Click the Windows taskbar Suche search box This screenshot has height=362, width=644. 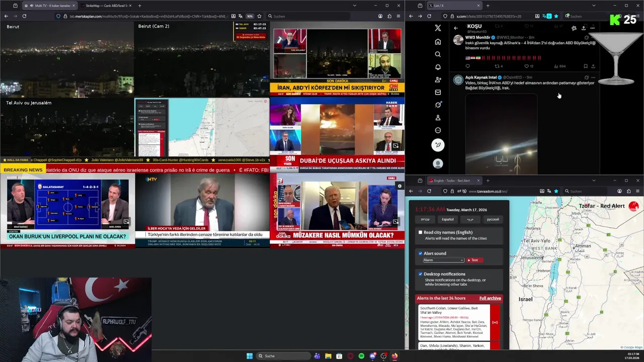(x=283, y=356)
